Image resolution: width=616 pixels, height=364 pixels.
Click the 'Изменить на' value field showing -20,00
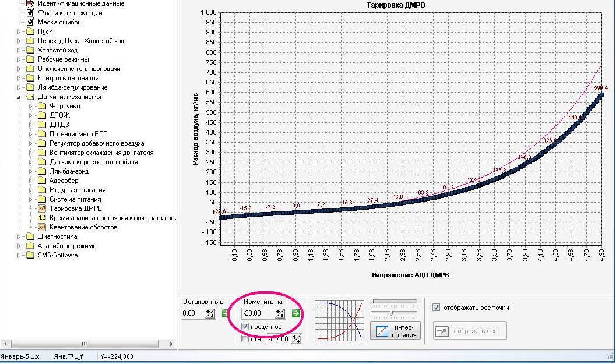(258, 314)
